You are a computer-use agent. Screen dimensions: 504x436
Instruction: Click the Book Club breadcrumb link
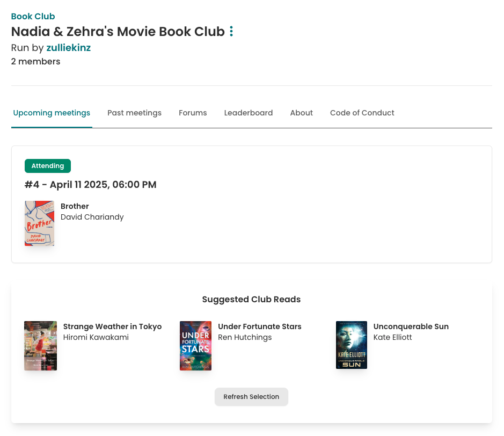pos(33,16)
